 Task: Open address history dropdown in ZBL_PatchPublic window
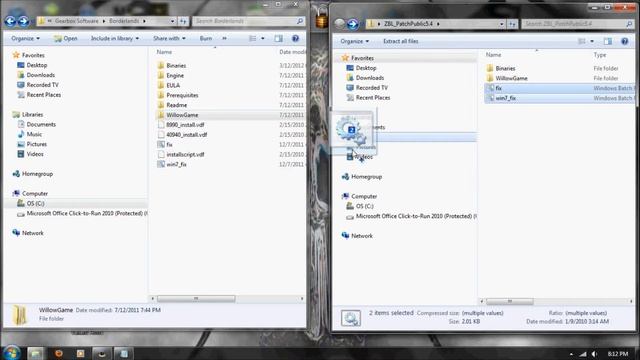[501, 24]
